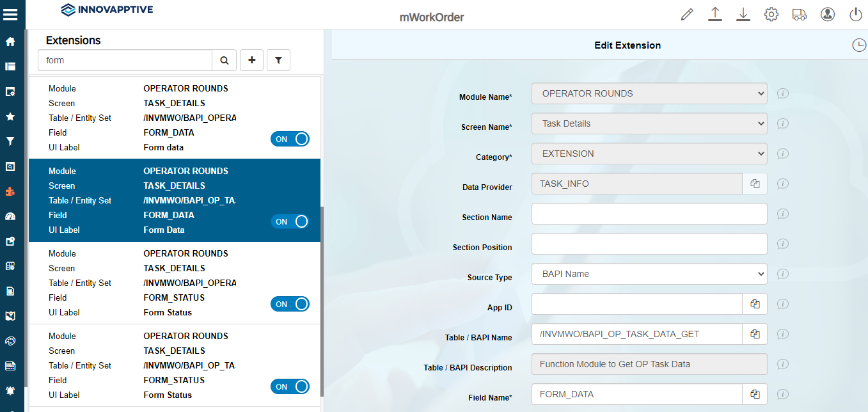Open settings gear icon in header
Image resolution: width=868 pixels, height=412 pixels.
point(771,14)
